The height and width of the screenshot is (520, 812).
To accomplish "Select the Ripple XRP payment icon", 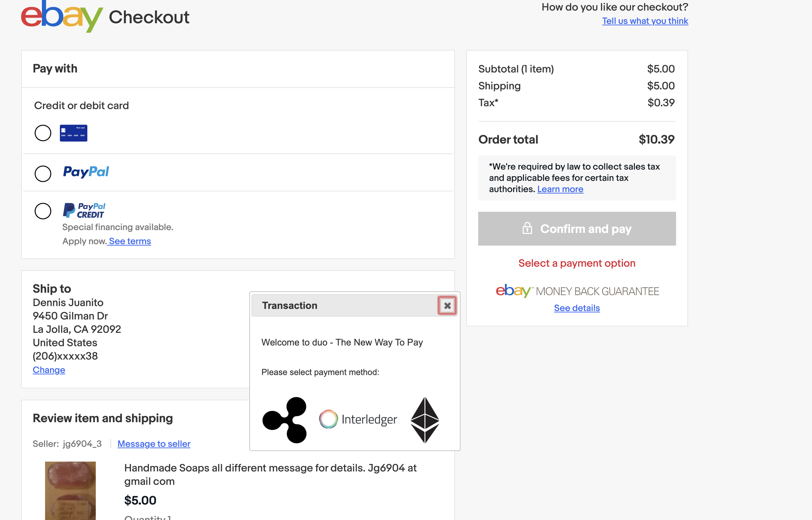I will [285, 420].
